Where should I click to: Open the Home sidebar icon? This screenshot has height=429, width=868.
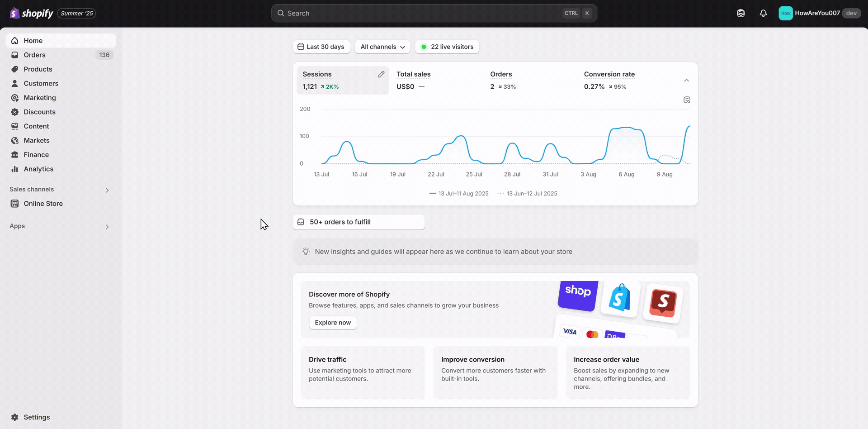15,41
